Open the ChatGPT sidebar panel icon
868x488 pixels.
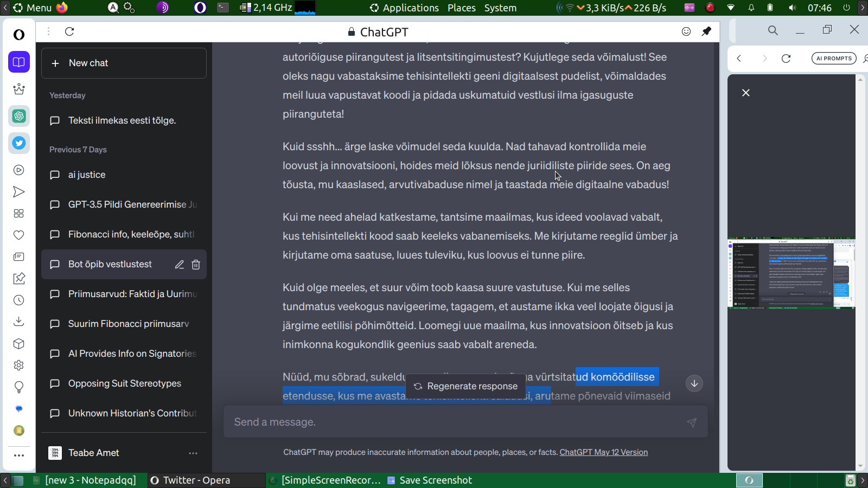click(19, 116)
